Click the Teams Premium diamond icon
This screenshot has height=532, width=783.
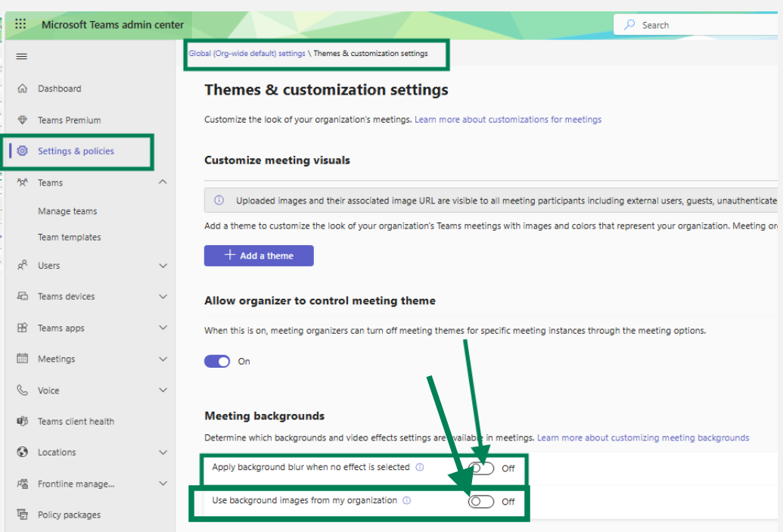click(23, 120)
